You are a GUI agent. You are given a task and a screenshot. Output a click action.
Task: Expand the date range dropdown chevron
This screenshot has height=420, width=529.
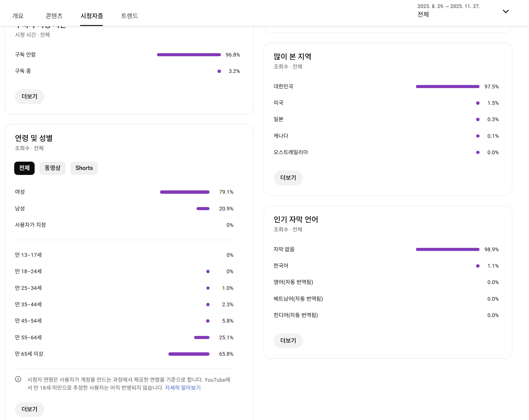[506, 11]
